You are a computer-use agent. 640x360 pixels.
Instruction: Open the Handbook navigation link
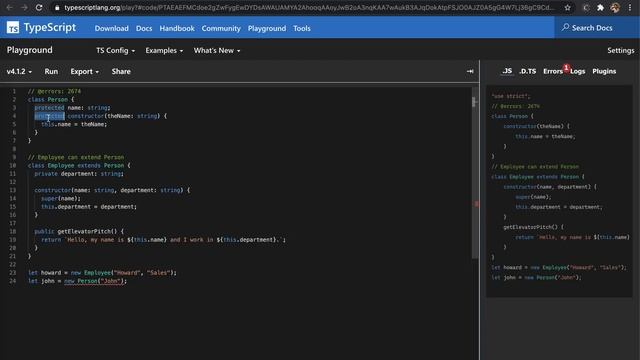pyautogui.click(x=177, y=28)
